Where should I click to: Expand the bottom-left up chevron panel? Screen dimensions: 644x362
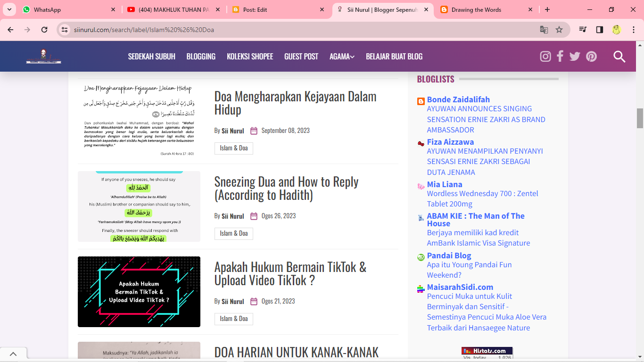(13, 354)
